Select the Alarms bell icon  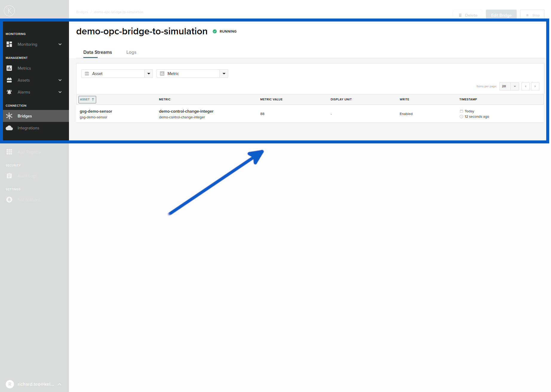coord(9,92)
